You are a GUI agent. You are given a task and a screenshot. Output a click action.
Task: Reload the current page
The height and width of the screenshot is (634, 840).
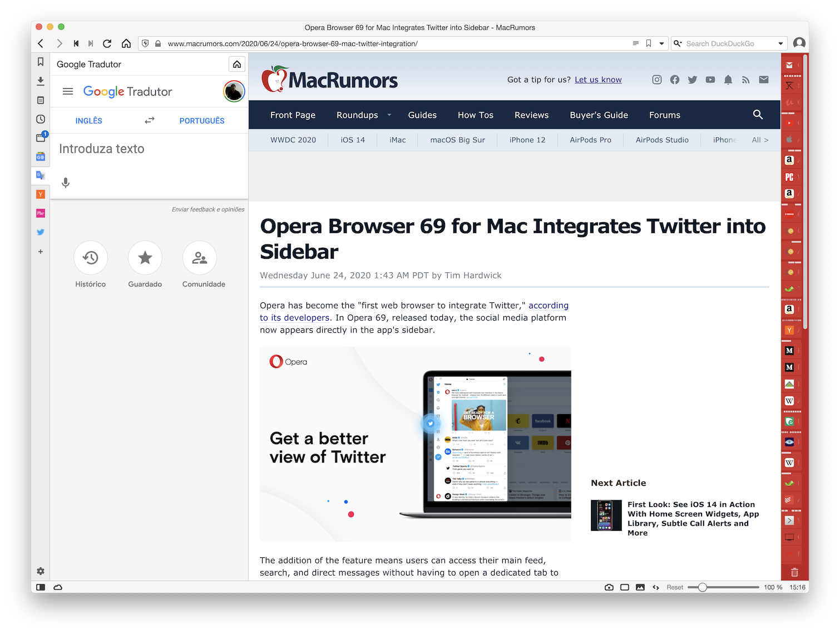point(107,43)
